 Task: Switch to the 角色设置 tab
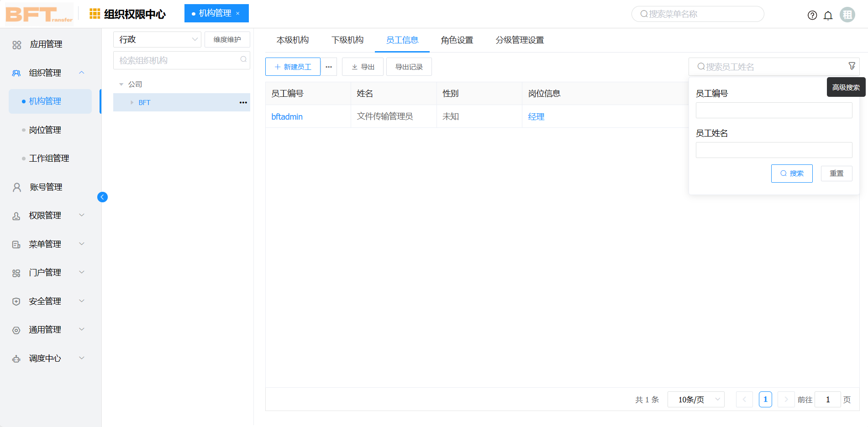click(457, 40)
